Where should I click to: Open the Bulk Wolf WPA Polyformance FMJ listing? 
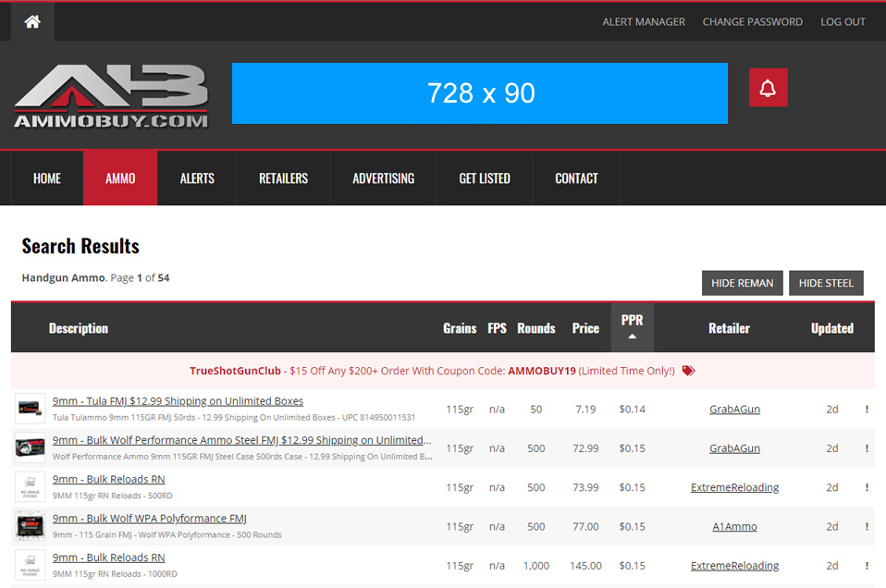(150, 518)
